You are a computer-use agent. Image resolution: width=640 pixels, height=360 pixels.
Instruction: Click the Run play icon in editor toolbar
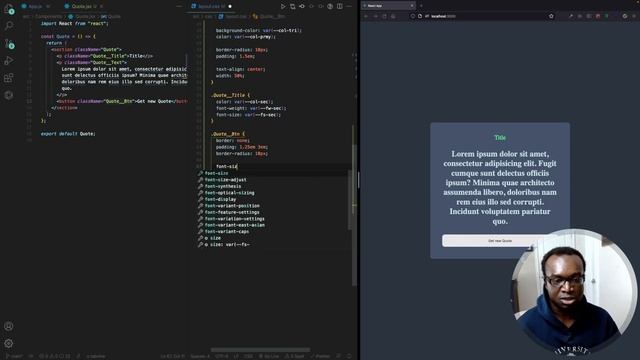pyautogui.click(x=283, y=6)
